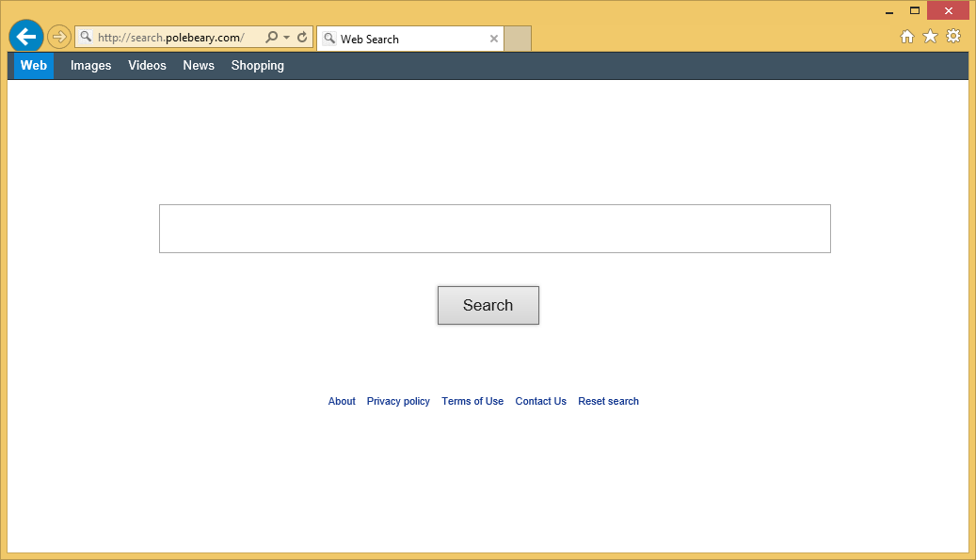
Task: Switch to the Videos search category
Action: (x=147, y=65)
